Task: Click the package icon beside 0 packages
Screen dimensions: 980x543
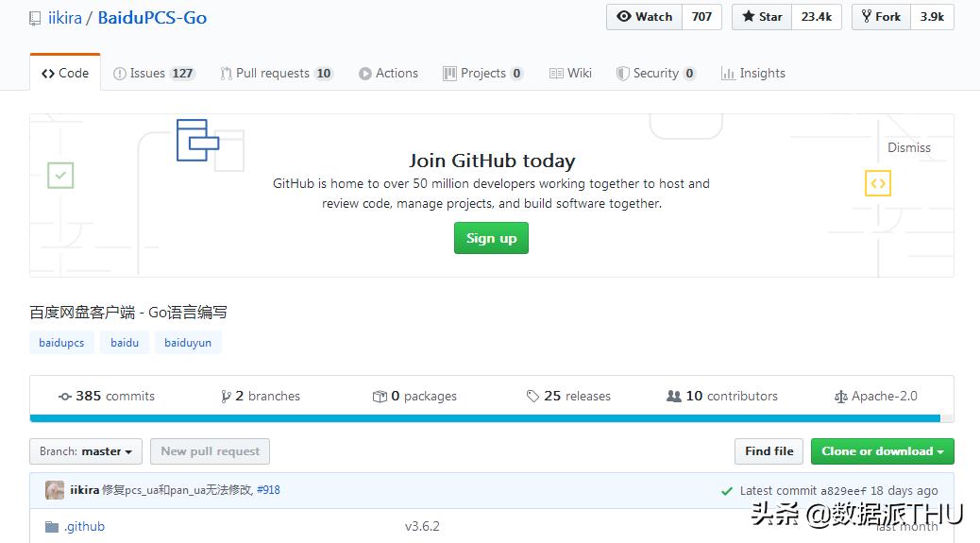Action: 380,397
